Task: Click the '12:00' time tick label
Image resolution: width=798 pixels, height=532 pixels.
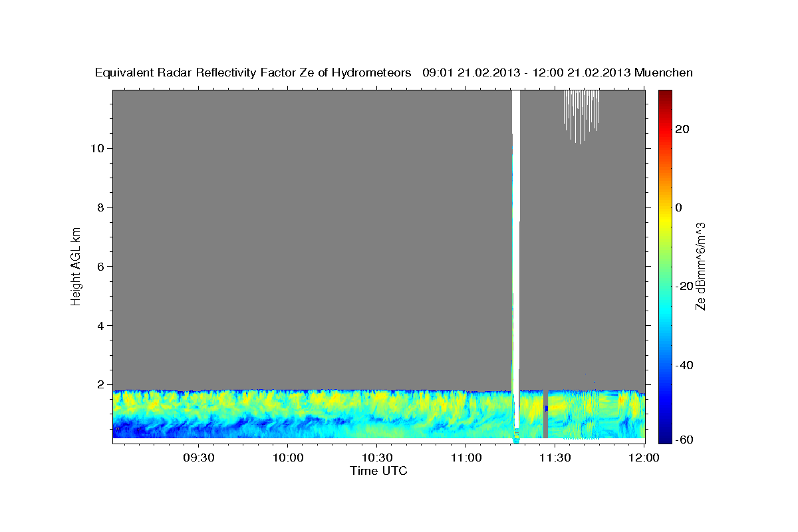Action: pyautogui.click(x=644, y=458)
